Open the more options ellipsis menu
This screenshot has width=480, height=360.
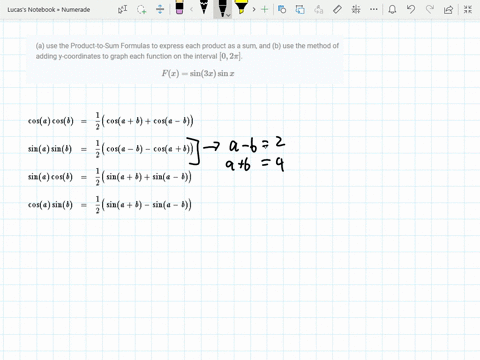[x=374, y=9]
